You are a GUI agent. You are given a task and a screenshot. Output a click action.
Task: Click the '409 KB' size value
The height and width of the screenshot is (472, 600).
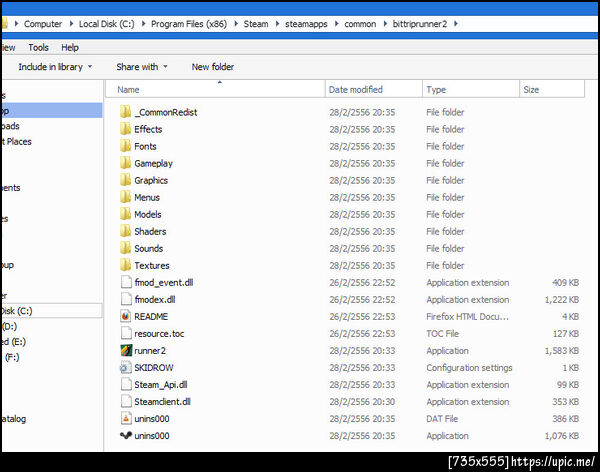(566, 283)
